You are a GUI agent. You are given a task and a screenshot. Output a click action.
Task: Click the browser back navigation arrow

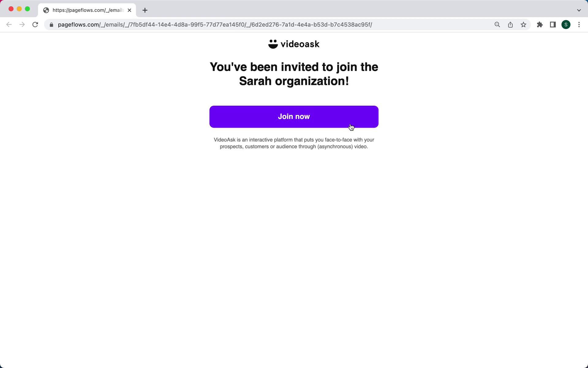[x=9, y=24]
